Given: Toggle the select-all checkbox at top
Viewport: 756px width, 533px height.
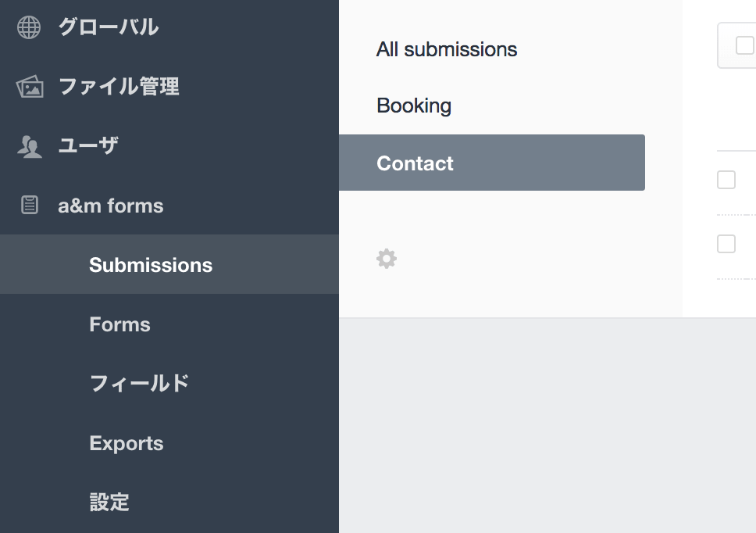Looking at the screenshot, I should [x=744, y=46].
